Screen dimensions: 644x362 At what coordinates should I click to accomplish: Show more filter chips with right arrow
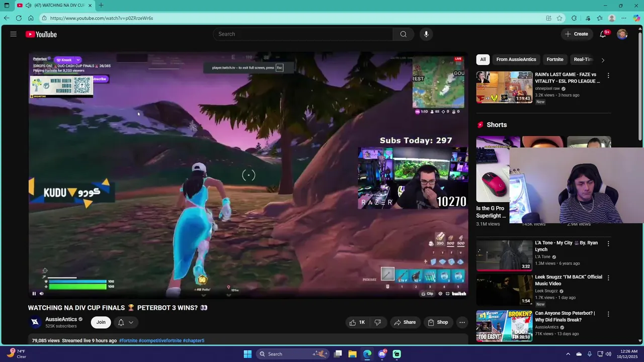[x=603, y=60]
